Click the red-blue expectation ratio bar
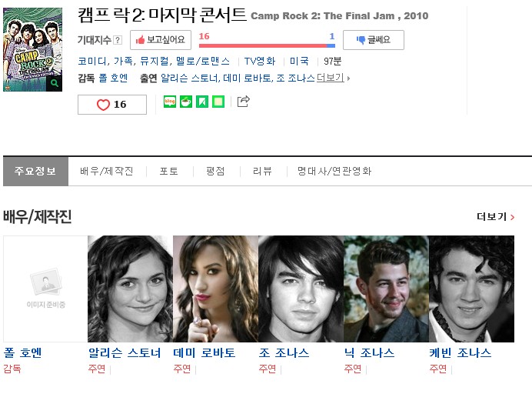Viewport: 532px width, 394px height. pos(267,45)
